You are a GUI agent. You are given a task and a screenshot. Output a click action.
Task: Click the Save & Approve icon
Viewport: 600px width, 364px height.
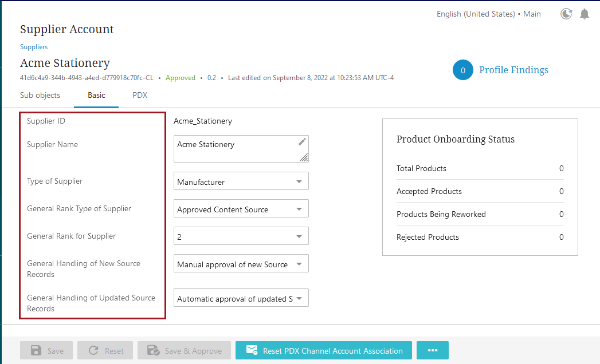(x=153, y=351)
